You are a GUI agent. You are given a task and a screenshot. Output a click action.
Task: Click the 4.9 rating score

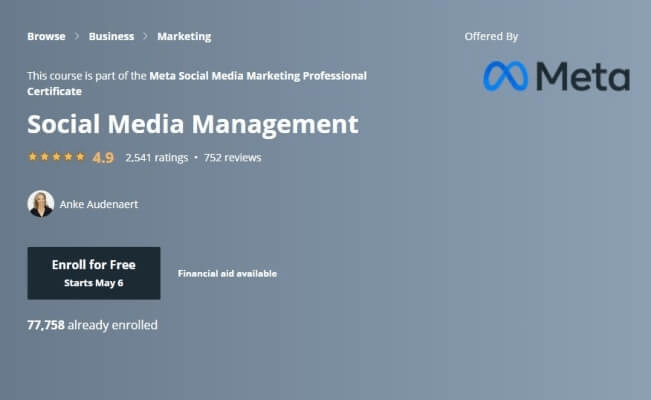103,158
